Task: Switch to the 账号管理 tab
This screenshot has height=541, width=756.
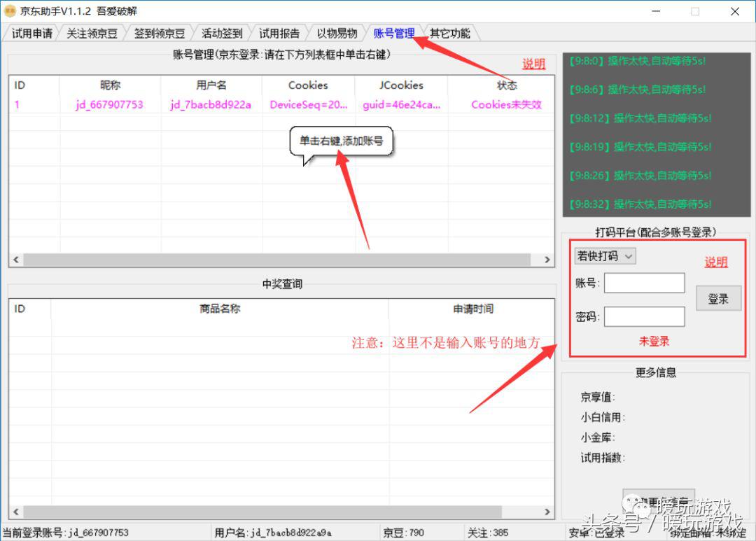Action: [x=393, y=32]
